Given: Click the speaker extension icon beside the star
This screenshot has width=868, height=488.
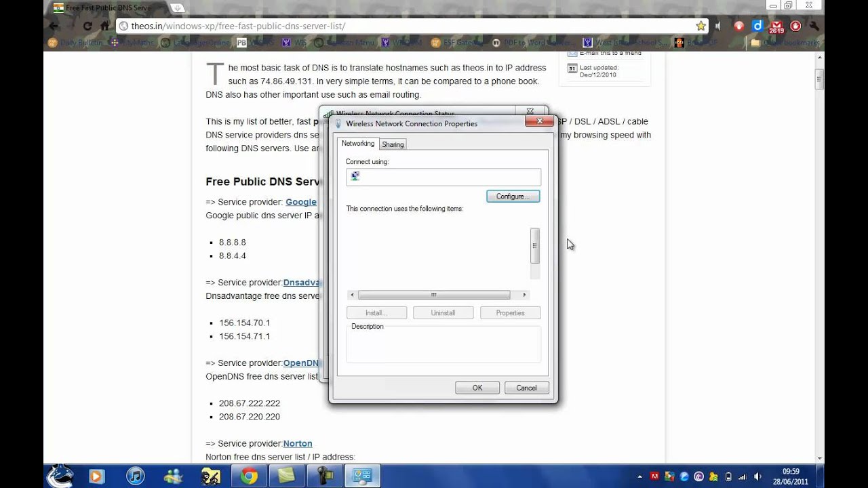Looking at the screenshot, I should pos(719,26).
